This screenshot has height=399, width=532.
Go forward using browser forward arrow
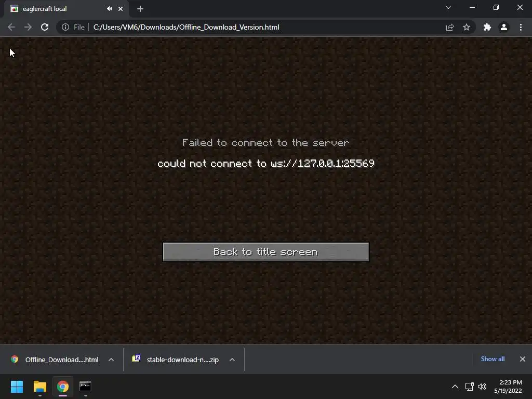(28, 27)
